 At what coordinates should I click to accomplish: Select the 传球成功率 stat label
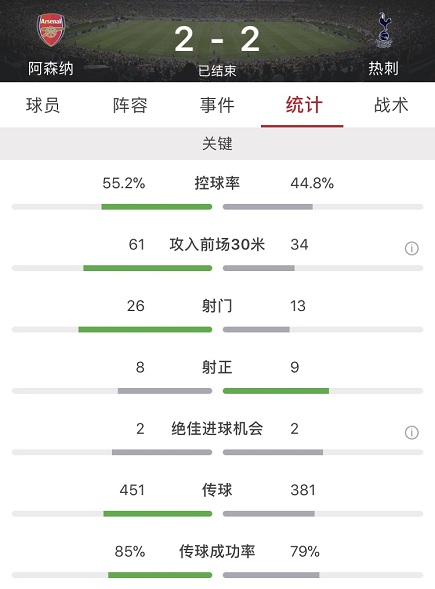(x=217, y=551)
